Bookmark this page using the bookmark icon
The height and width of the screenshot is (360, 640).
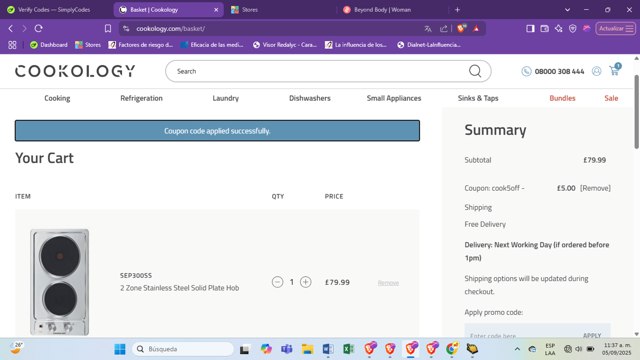[x=108, y=29]
